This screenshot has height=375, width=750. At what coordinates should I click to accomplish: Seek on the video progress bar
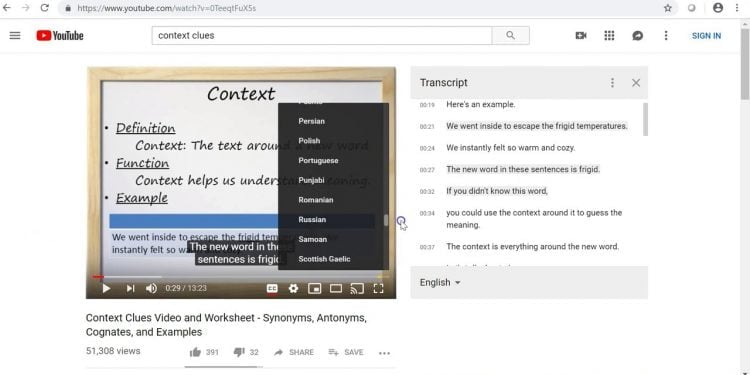241,276
